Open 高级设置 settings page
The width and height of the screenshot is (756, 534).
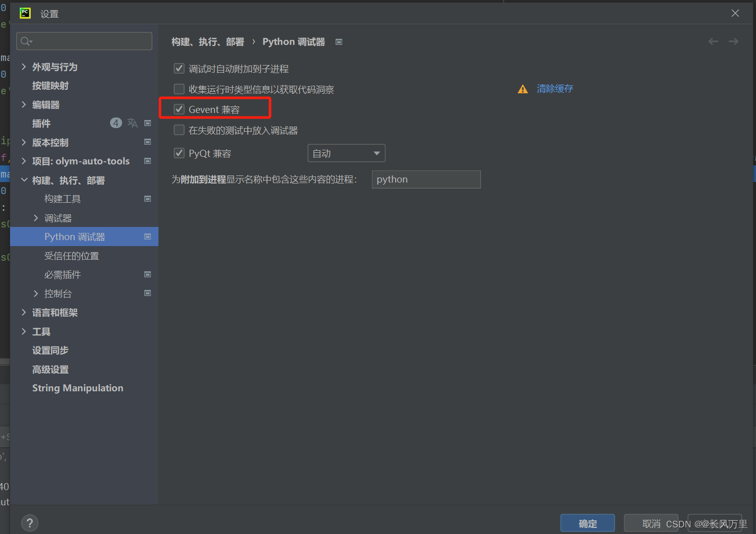click(x=50, y=370)
